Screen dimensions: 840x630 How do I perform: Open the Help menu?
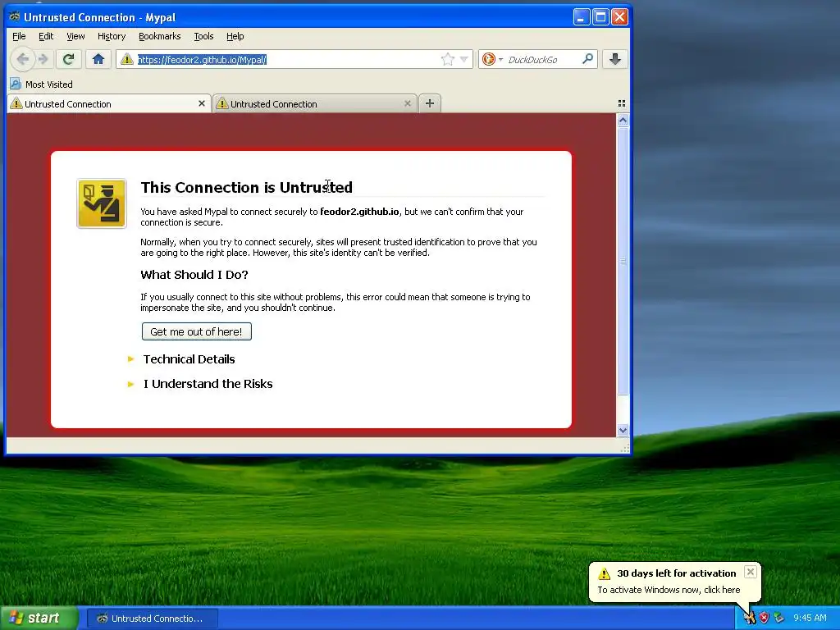(x=235, y=36)
